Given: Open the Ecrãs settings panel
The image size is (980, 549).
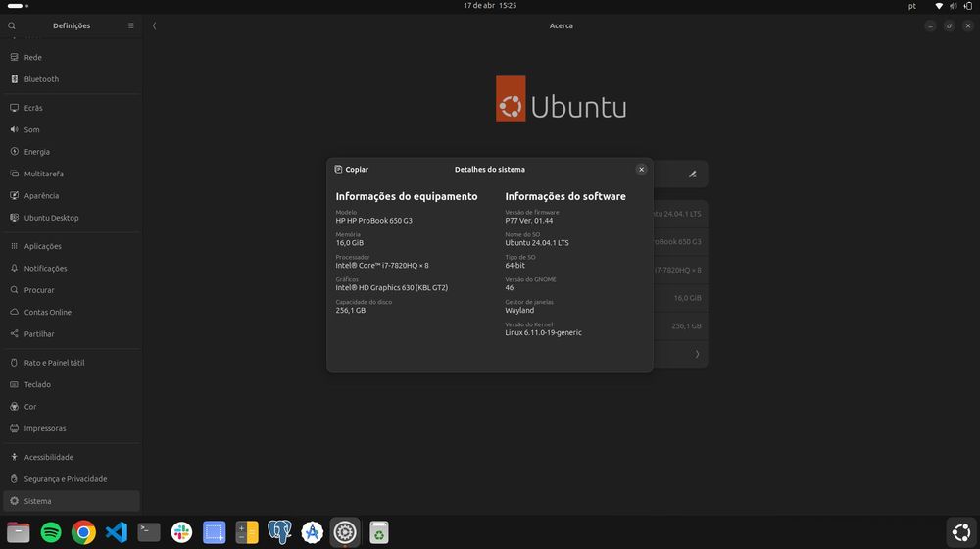Looking at the screenshot, I should coord(33,108).
